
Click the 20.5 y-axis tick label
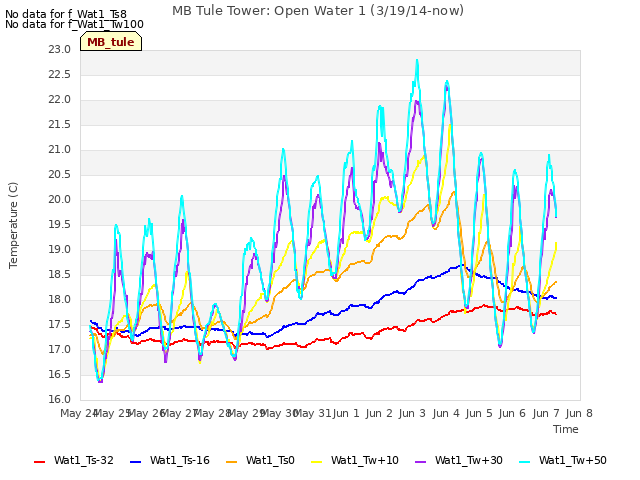[x=60, y=175]
